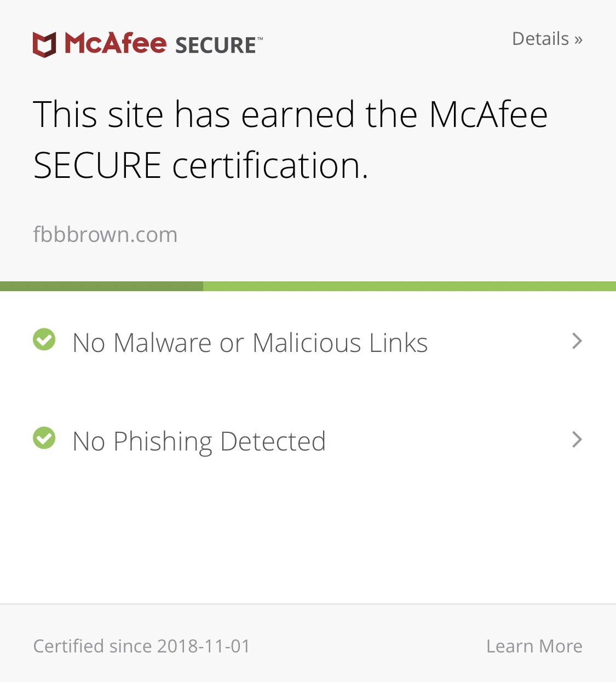The width and height of the screenshot is (616, 682).
Task: Click the dark green progress bar segment
Action: tap(101, 286)
